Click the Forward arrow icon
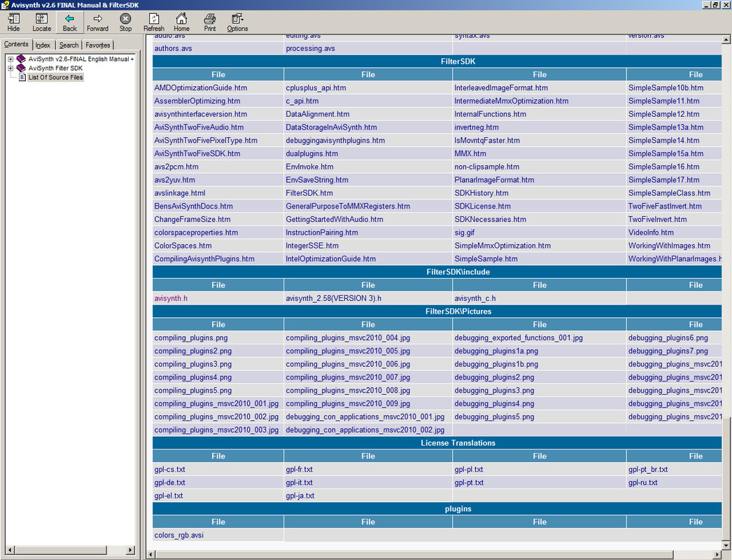Screen dimensions: 732x560 tap(97, 19)
